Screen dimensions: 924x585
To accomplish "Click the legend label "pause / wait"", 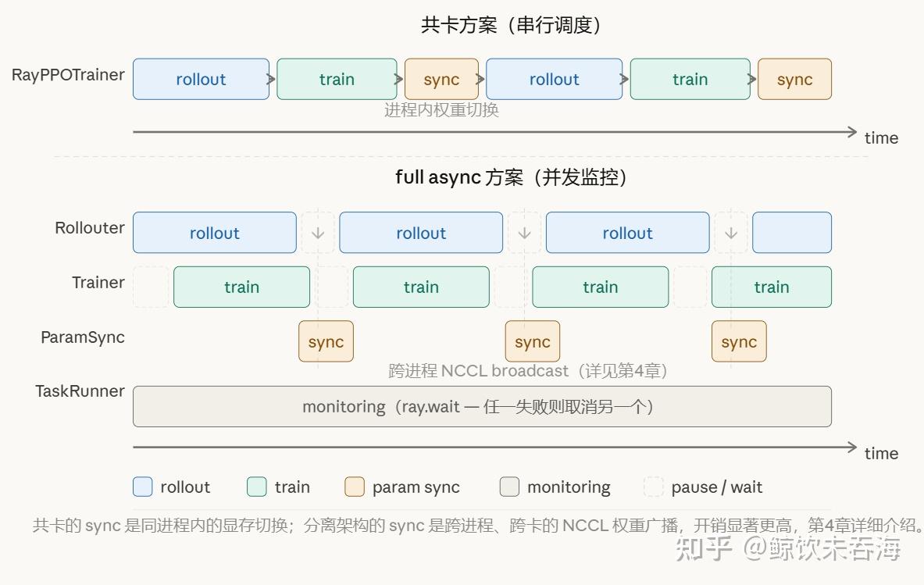I will [x=716, y=488].
